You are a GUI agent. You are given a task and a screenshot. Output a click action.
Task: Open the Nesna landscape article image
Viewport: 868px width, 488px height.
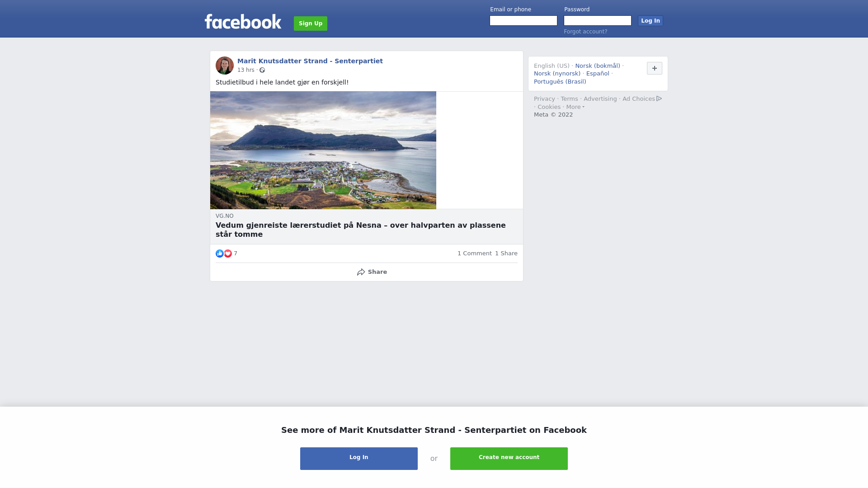[x=323, y=150]
